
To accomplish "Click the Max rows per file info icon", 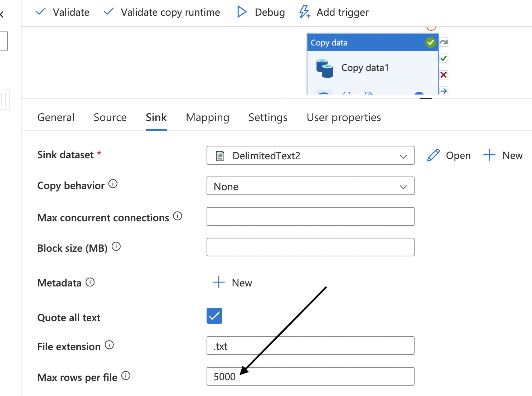I will 126,376.
